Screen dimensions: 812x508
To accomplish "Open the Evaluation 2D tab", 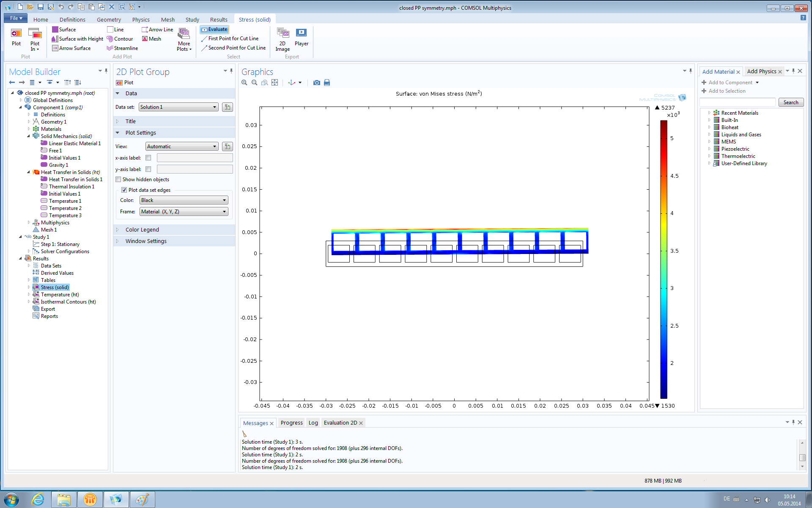I will click(x=340, y=422).
